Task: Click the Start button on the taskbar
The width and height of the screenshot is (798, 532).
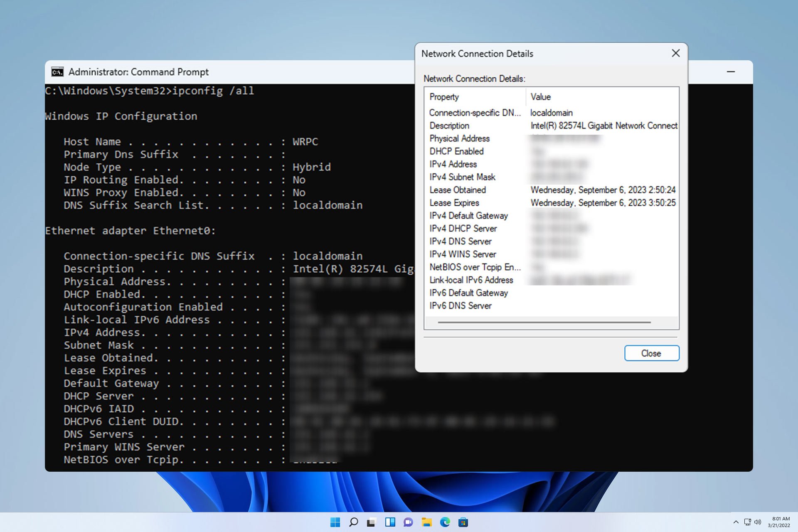Action: tap(335, 522)
